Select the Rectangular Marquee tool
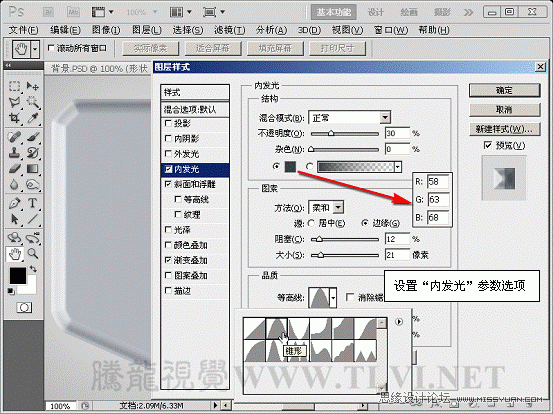Image resolution: width=553 pixels, height=414 pixels. pyautogui.click(x=14, y=86)
